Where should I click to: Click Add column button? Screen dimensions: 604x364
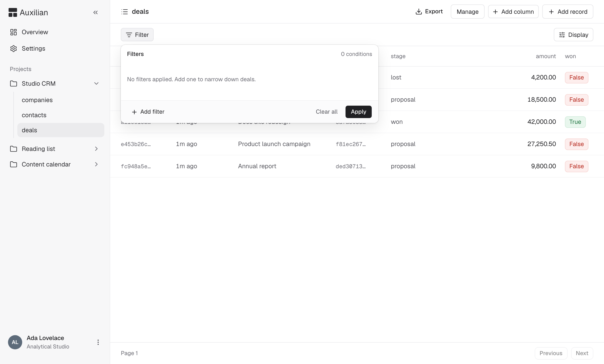513,12
